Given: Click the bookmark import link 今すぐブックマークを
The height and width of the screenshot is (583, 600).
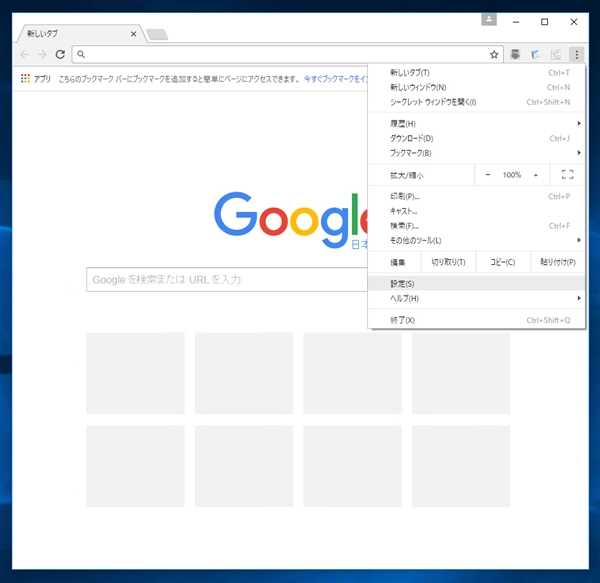Looking at the screenshot, I should pyautogui.click(x=336, y=79).
